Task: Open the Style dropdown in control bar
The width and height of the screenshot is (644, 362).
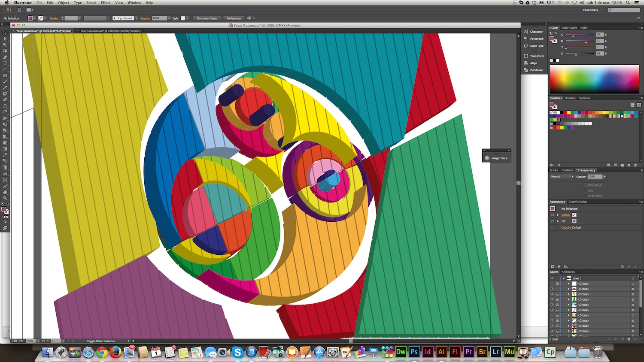Action: [187, 18]
